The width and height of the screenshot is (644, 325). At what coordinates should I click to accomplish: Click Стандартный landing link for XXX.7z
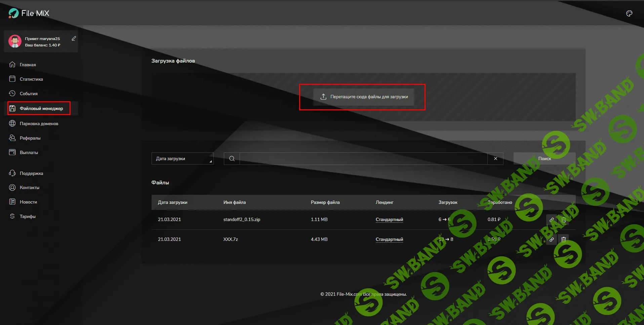coord(389,240)
